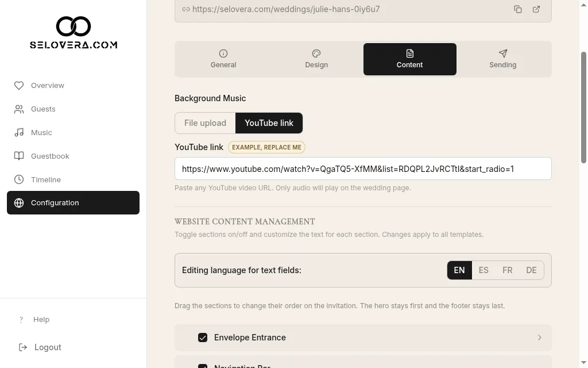Switch music source to File upload
Screen dimensions: 588x368
[x=205, y=123]
